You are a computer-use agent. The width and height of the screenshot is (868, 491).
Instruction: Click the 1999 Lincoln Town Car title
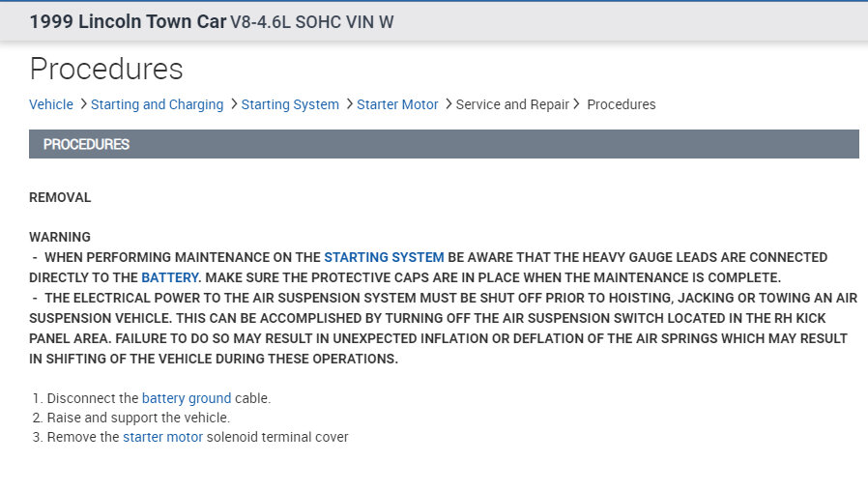point(128,22)
